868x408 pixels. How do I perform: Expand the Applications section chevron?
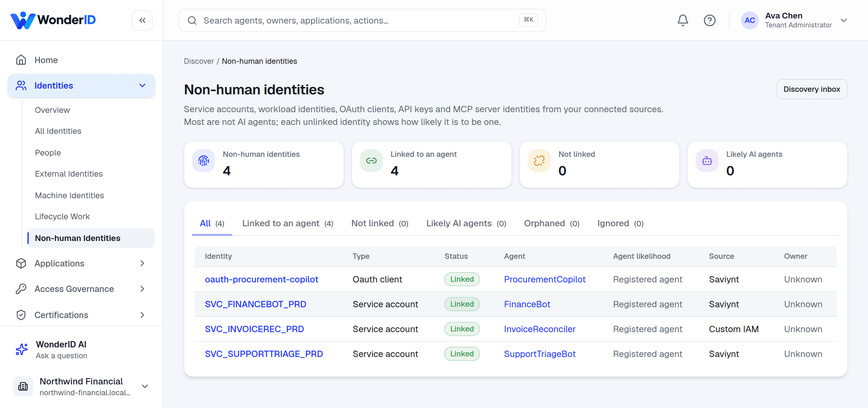point(142,263)
